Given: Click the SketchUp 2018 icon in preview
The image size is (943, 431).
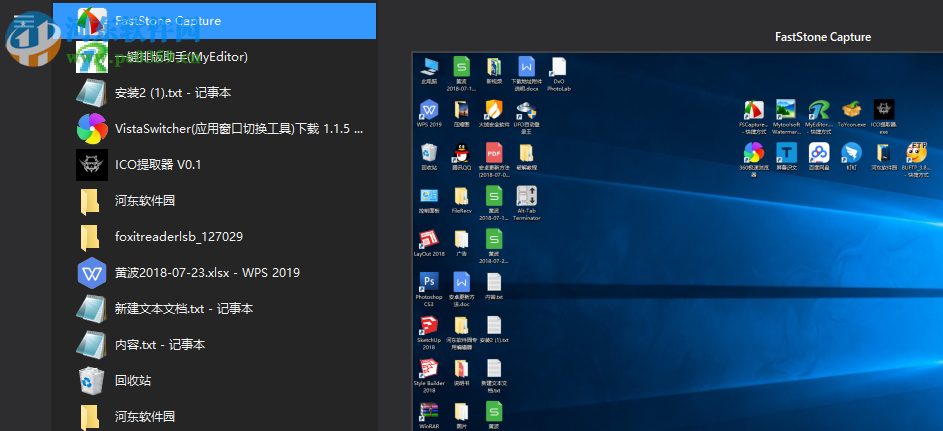Looking at the screenshot, I should pyautogui.click(x=429, y=325).
